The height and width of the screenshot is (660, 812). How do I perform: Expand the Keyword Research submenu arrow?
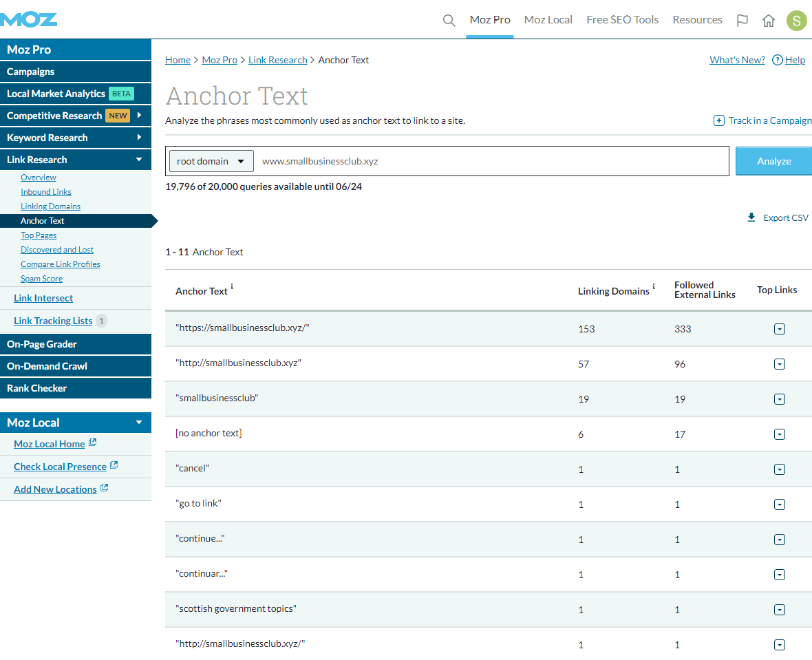[x=139, y=137]
